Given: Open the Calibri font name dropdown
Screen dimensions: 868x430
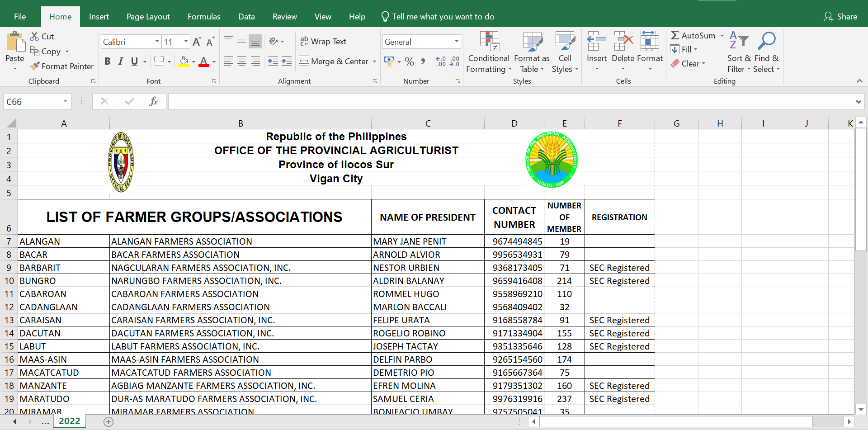Looking at the screenshot, I should [157, 42].
